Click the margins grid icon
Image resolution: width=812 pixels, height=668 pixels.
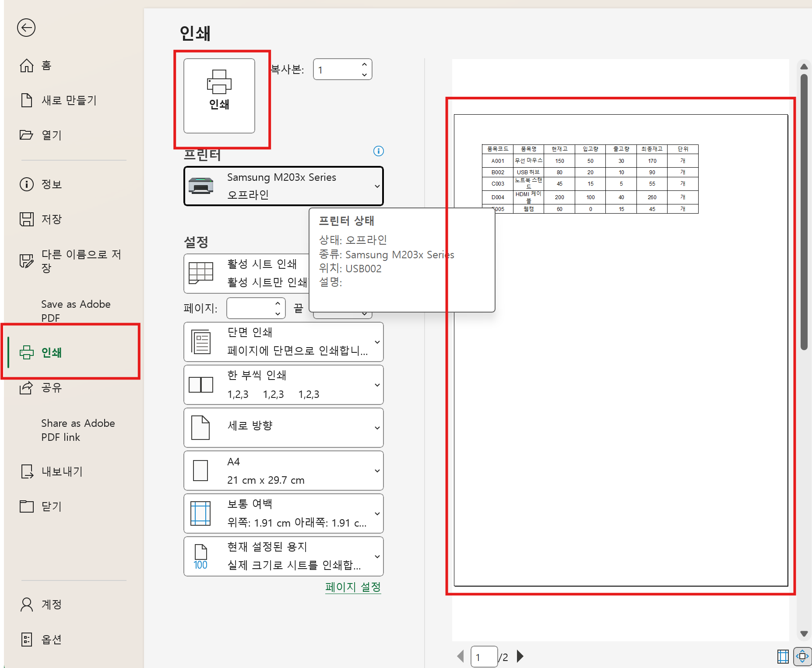pos(200,513)
